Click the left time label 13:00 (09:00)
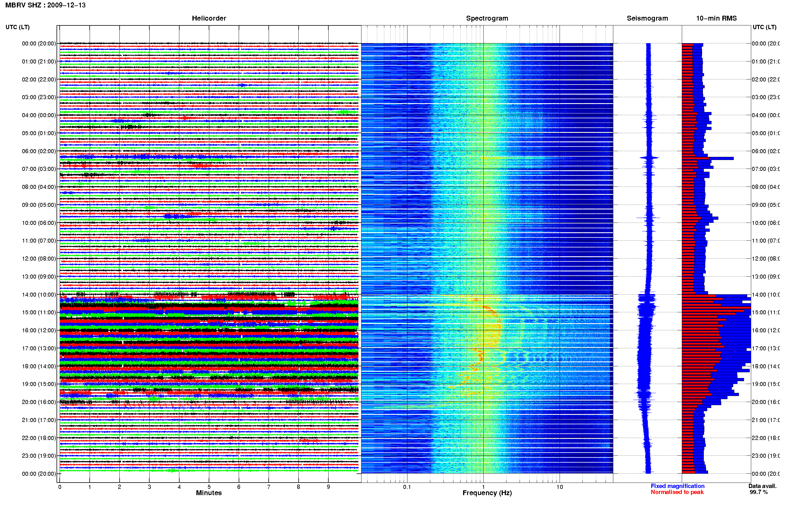 (x=39, y=277)
